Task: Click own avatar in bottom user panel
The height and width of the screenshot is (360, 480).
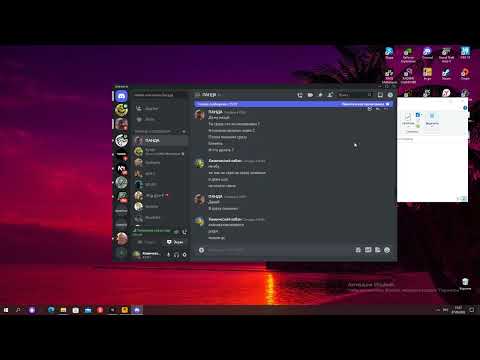Action: (136, 254)
